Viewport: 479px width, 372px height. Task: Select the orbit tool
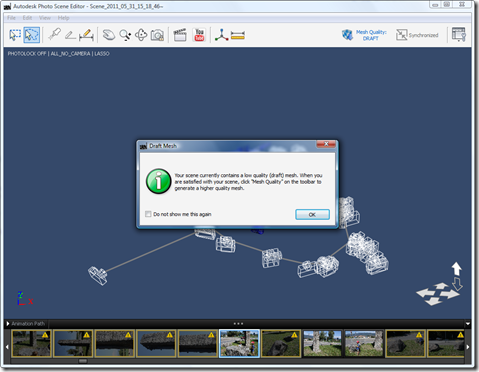141,35
